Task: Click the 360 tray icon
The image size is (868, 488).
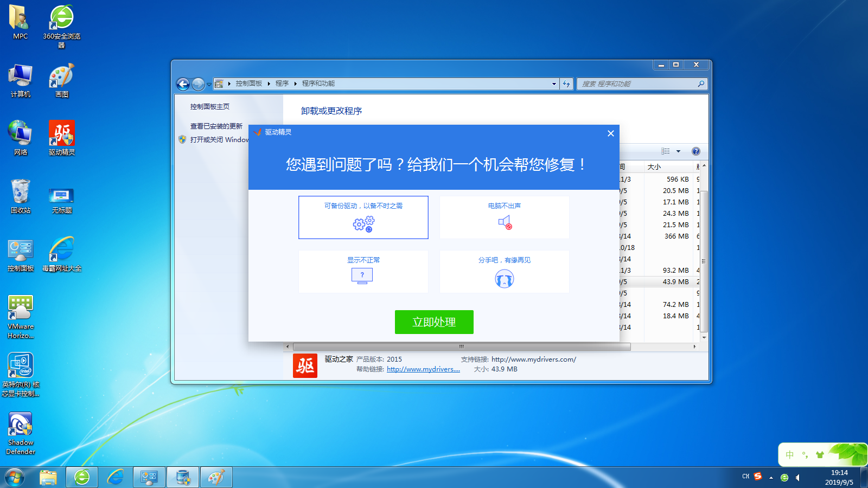Action: (x=784, y=478)
